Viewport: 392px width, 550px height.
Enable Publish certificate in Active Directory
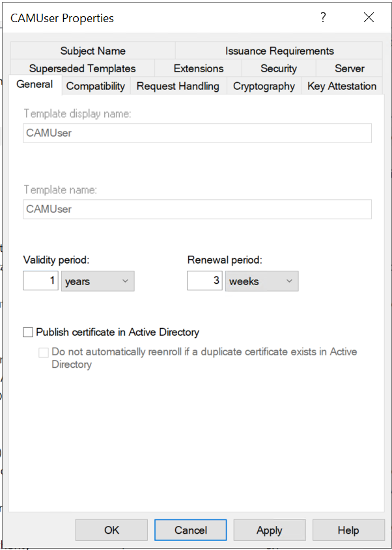point(28,333)
